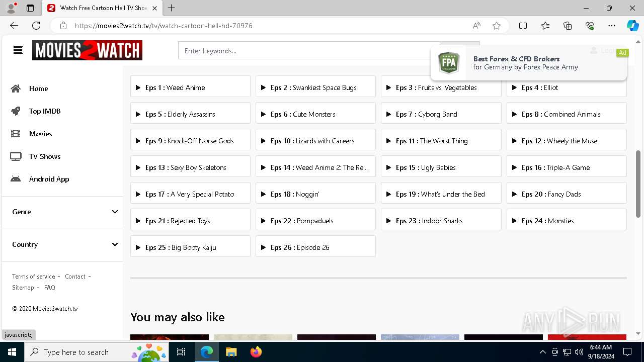644x362 pixels.
Task: Open File Explorer from taskbar
Action: 231,352
